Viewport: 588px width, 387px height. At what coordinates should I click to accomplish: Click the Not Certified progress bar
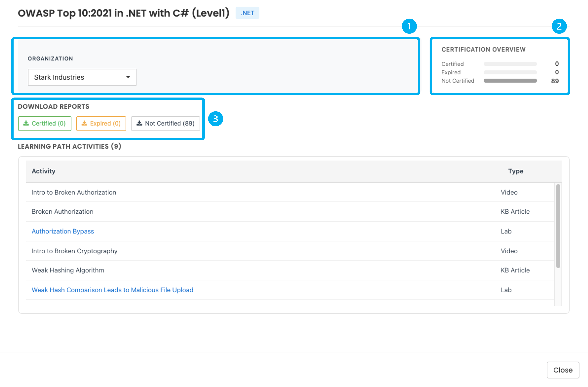pyautogui.click(x=510, y=81)
